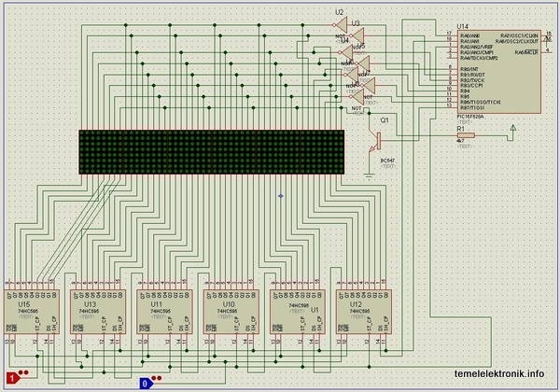
Task: Select the U13 74HC595 shift register
Action: [98, 312]
